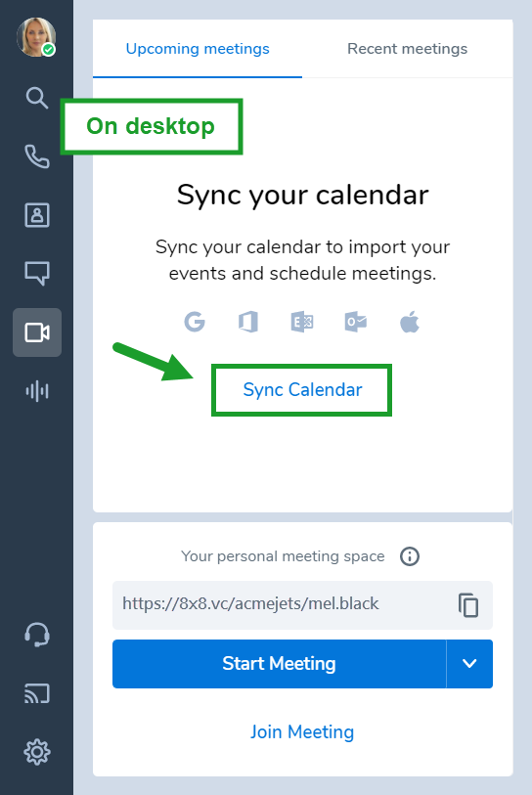
Task: Open the search icon in sidebar
Action: (x=37, y=98)
